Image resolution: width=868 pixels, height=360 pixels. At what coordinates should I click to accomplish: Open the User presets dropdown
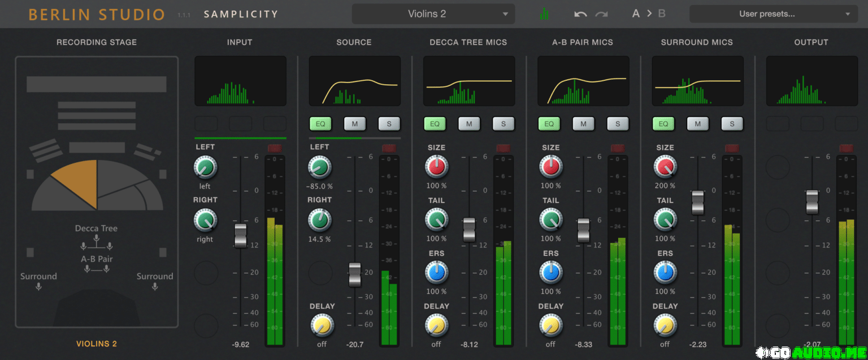tap(774, 14)
